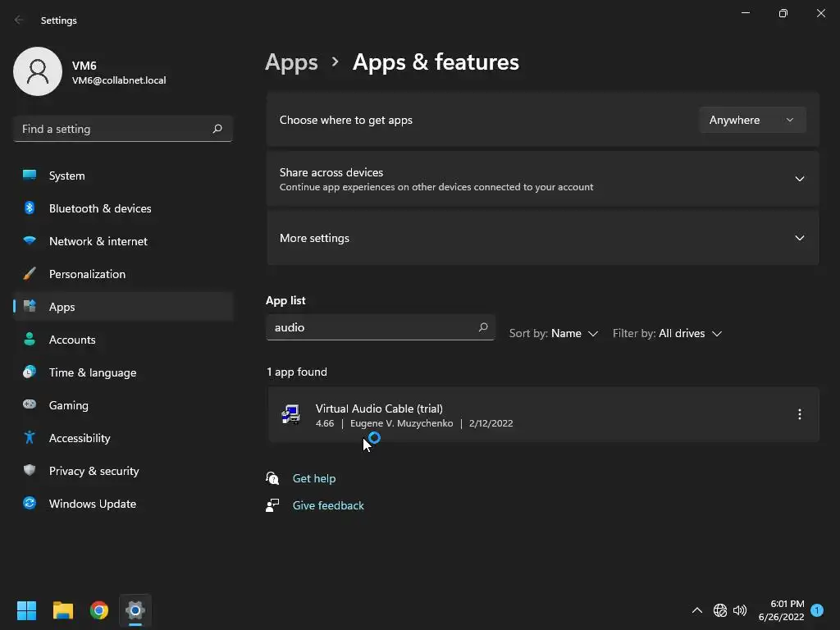Open the volume control in system tray

740,610
